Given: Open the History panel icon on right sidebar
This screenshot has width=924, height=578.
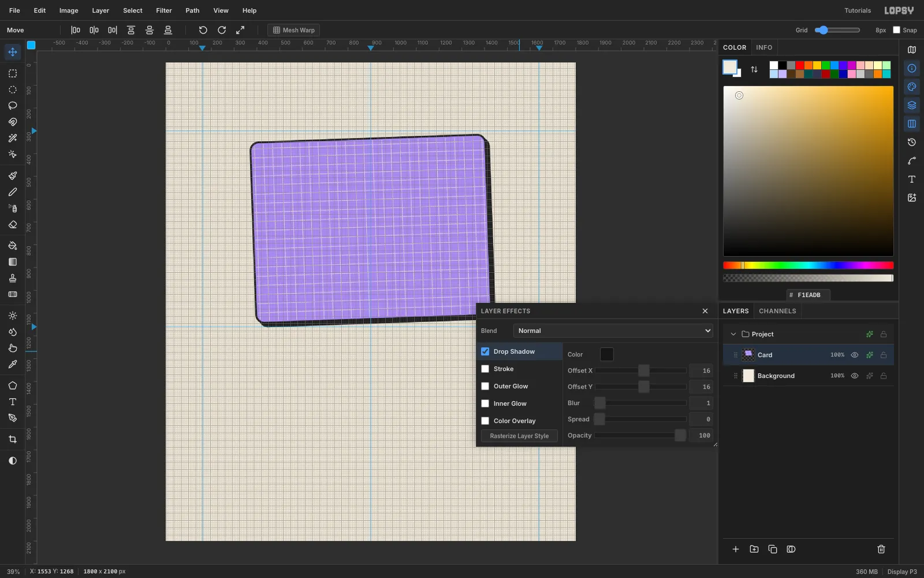Looking at the screenshot, I should [912, 142].
